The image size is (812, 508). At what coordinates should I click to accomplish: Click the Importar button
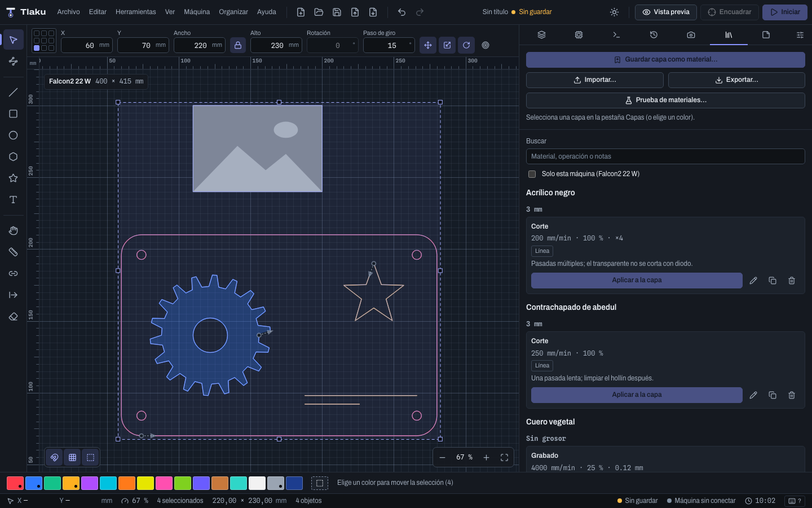pos(594,80)
